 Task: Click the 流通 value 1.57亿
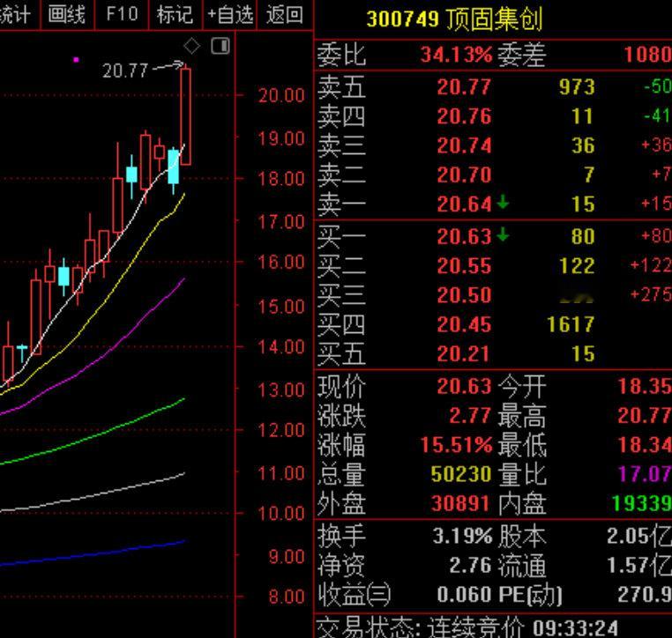tap(639, 565)
